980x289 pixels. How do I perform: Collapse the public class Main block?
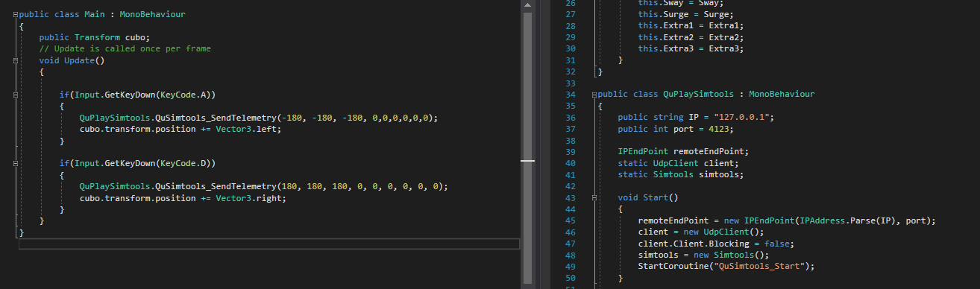tap(15, 14)
